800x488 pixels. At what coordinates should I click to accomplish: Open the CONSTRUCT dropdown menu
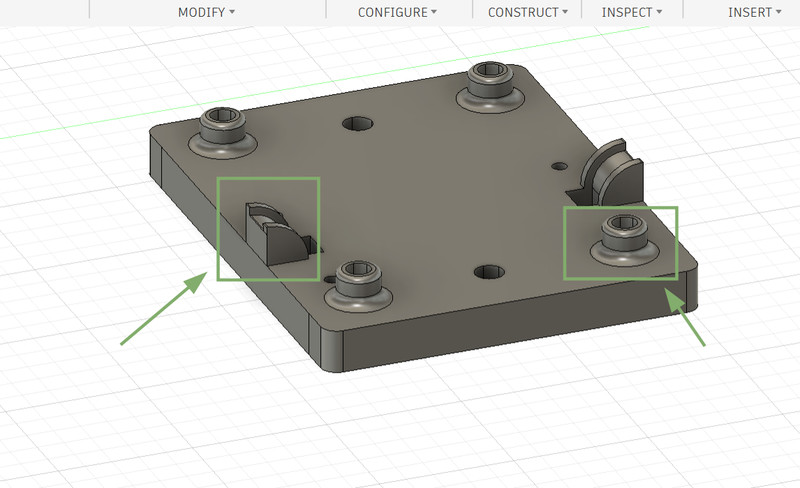528,12
